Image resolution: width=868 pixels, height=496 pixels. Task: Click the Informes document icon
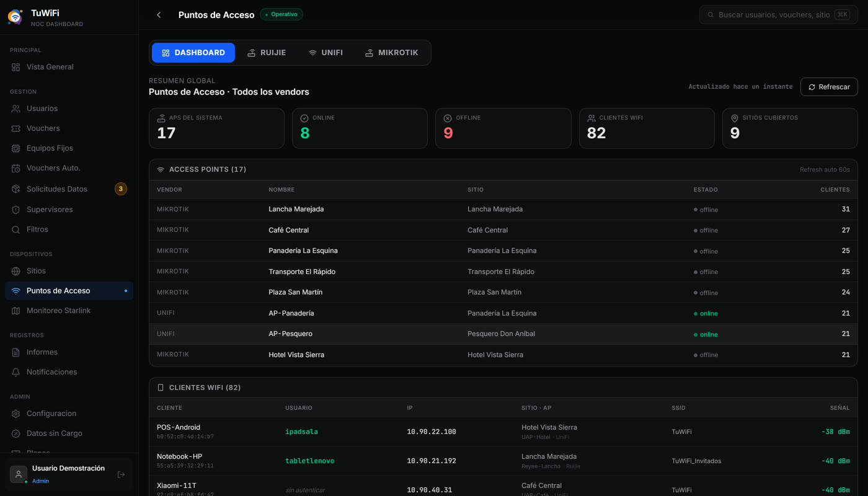coord(16,352)
